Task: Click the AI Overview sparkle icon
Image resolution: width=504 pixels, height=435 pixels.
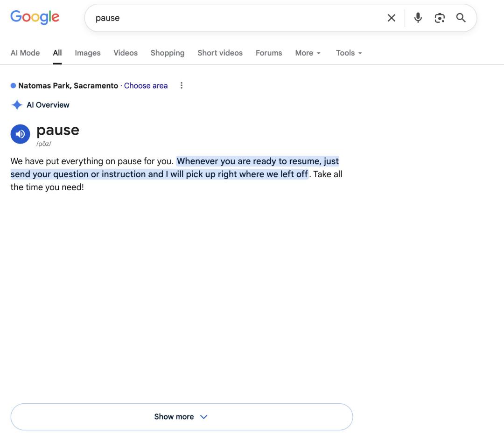Action: pyautogui.click(x=17, y=105)
